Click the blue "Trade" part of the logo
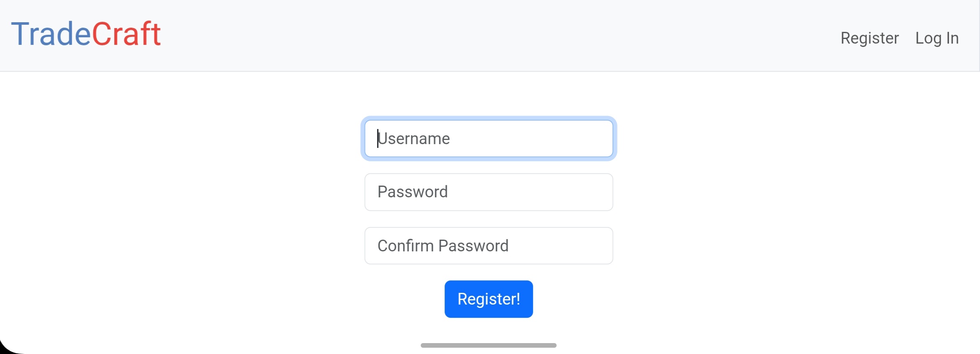This screenshot has width=980, height=354. [51, 34]
